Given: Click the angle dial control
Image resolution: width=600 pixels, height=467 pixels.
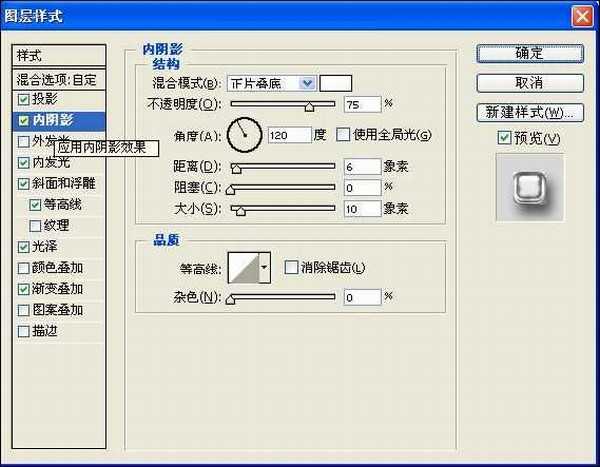Looking at the screenshot, I should click(x=243, y=134).
